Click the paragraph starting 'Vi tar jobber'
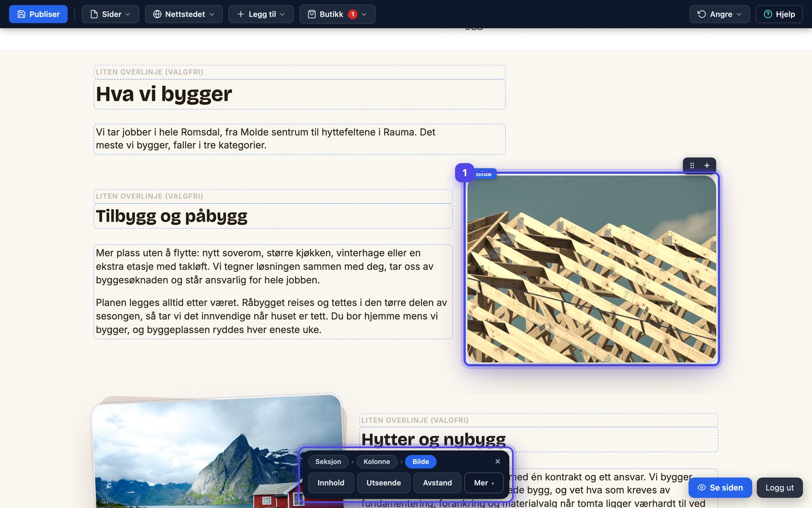 [x=299, y=139]
